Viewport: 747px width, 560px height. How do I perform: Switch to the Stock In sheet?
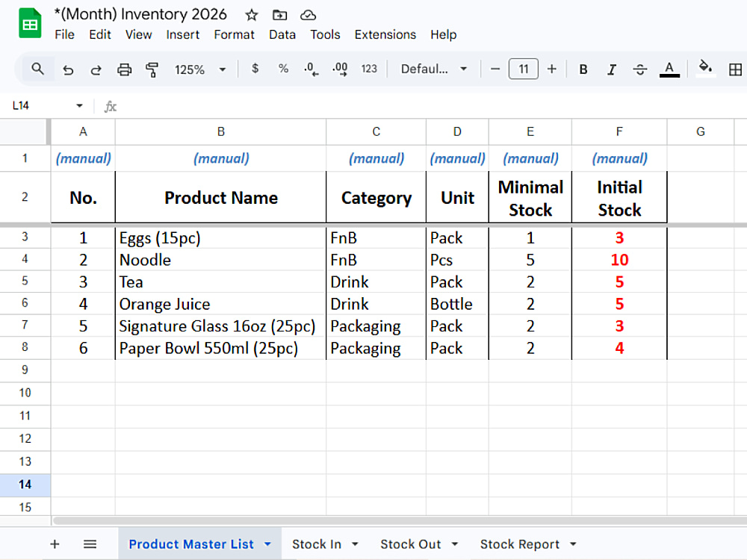pos(317,544)
